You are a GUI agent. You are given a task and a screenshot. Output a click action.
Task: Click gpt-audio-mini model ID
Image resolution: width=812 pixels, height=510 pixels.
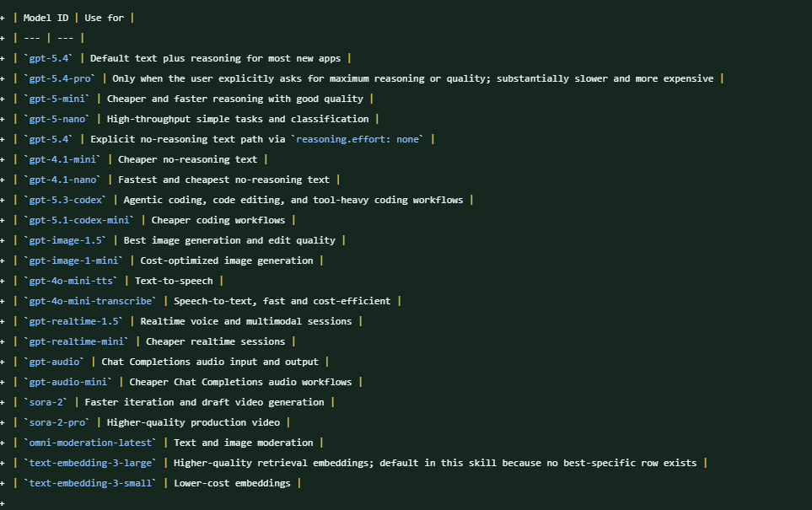[67, 382]
